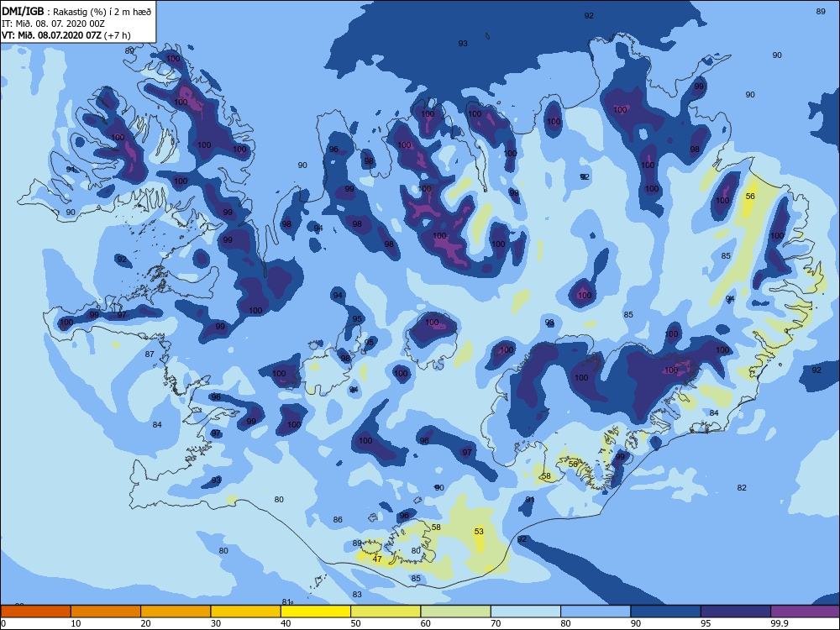Click the legend scale label 30
This screenshot has height=630, width=840.
pos(216,623)
